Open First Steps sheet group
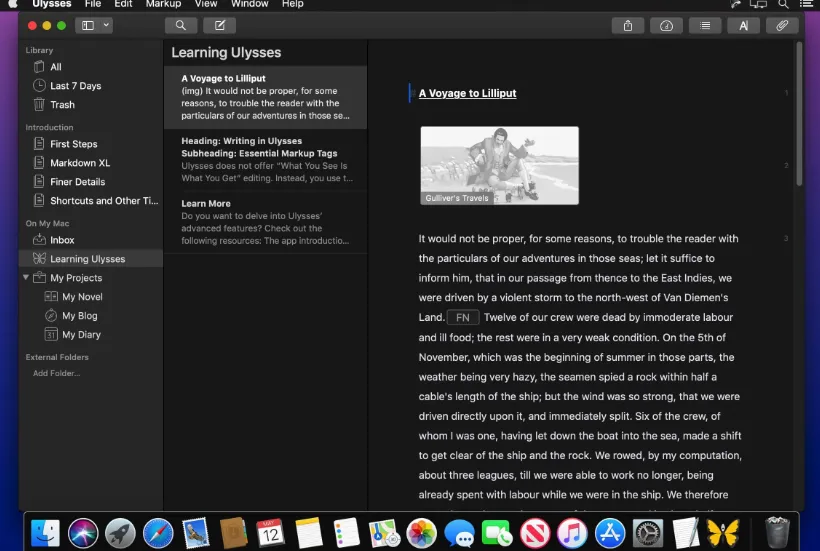Image resolution: width=820 pixels, height=551 pixels. click(x=90, y=144)
